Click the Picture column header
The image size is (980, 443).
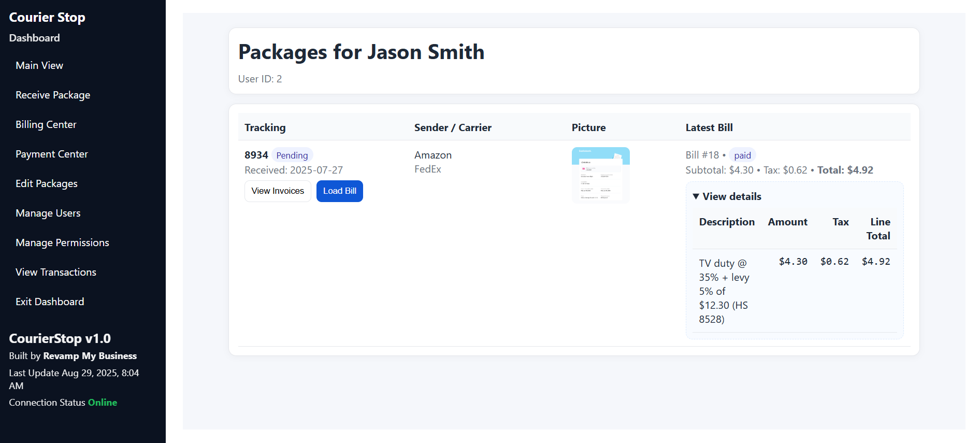pyautogui.click(x=589, y=127)
